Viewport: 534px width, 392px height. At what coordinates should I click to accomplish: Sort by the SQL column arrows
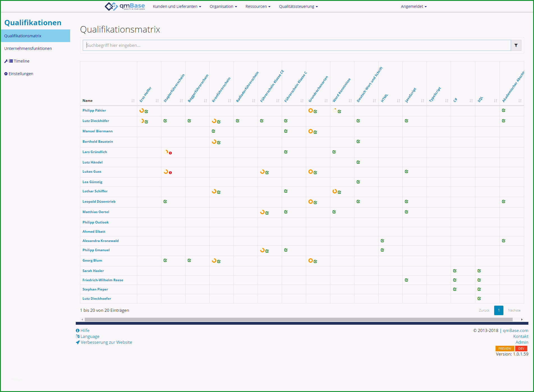[x=496, y=101]
